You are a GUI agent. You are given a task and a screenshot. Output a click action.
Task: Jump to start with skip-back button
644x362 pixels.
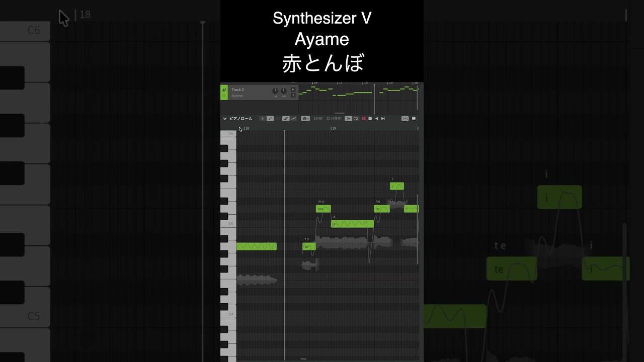[x=376, y=119]
